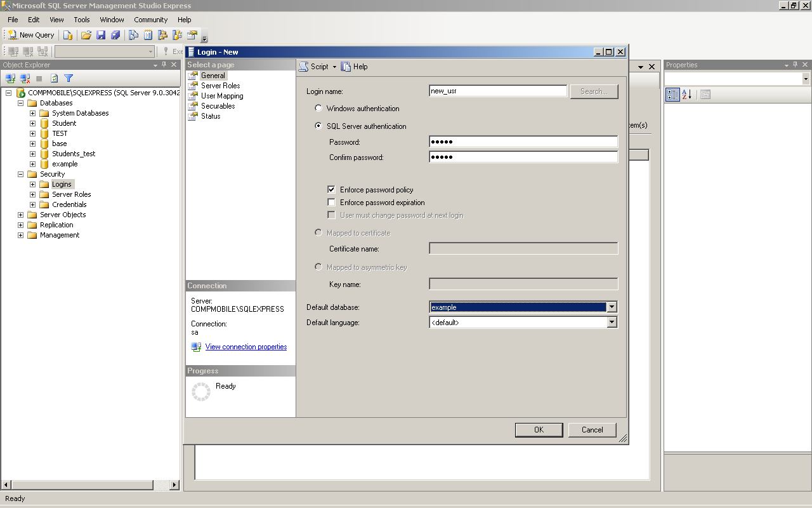Screen dimensions: 812x508
Task: Select the TEST database in tree
Action: [60, 133]
